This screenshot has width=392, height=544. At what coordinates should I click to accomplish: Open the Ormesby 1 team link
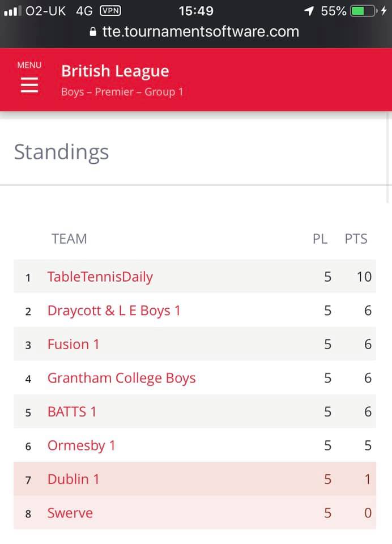81,445
